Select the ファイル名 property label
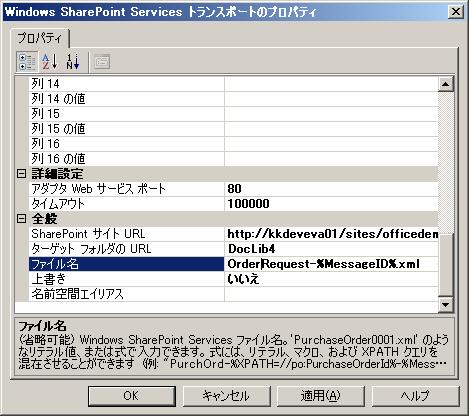This screenshot has width=469, height=416. tap(127, 264)
